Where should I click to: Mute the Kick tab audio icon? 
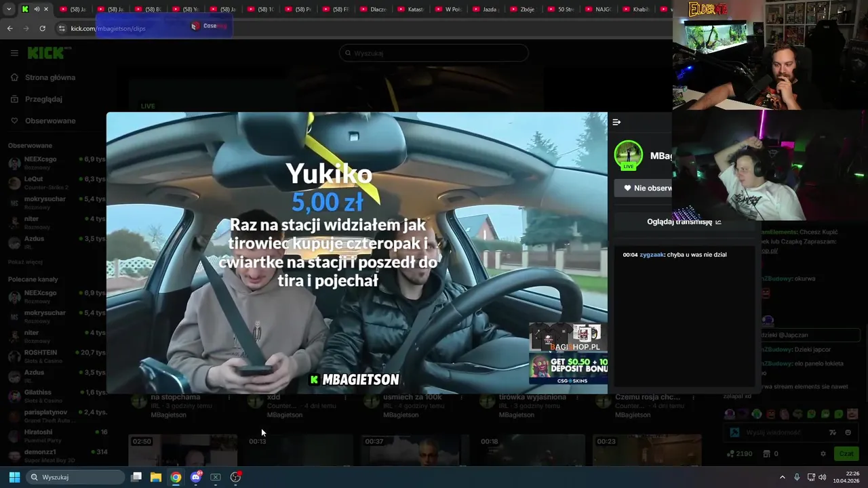pyautogui.click(x=37, y=9)
